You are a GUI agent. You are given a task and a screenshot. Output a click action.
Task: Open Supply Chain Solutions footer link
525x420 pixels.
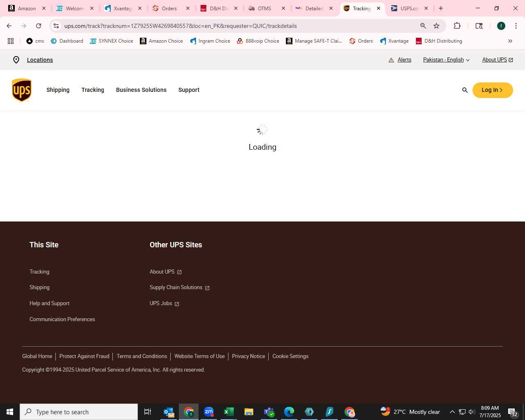pos(180,288)
